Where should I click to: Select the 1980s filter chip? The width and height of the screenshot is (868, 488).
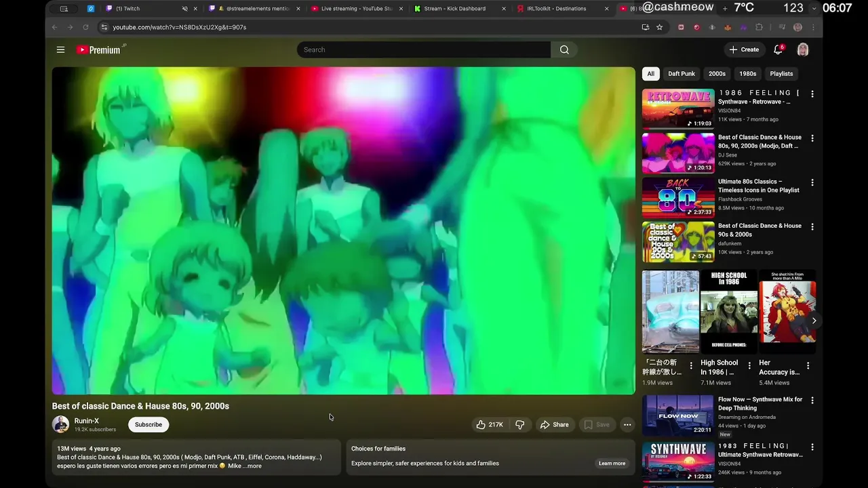coord(748,74)
